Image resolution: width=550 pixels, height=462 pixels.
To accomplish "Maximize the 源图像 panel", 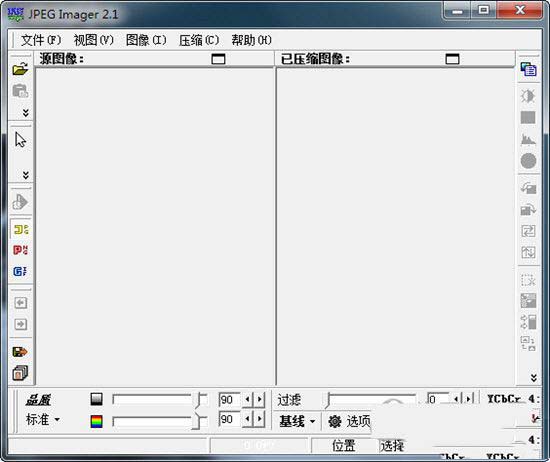I will click(218, 59).
